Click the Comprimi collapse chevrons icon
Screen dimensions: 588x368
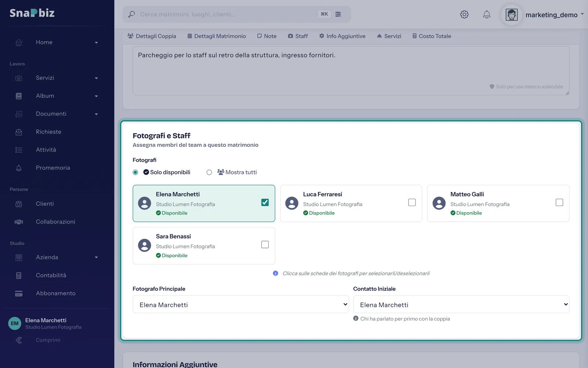click(x=19, y=340)
